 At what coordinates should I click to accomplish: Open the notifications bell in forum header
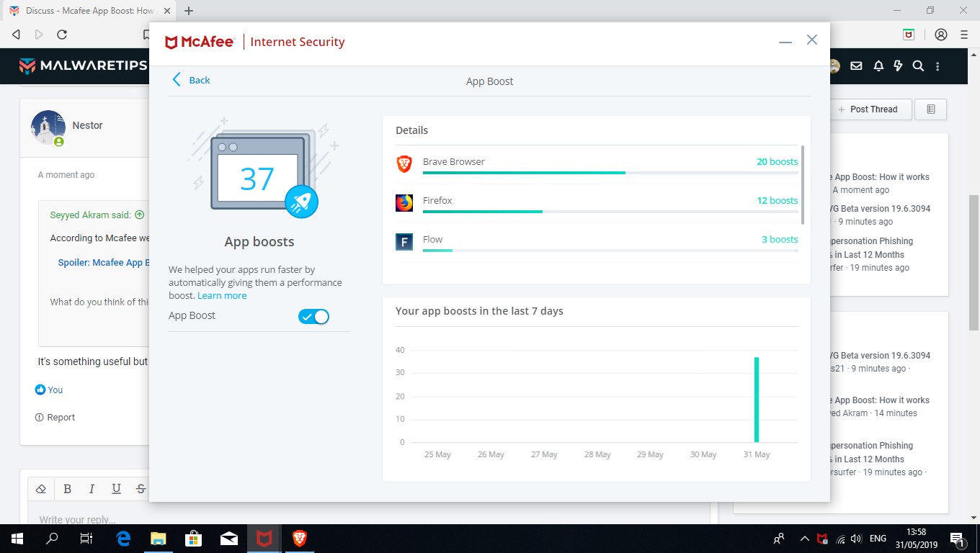click(878, 66)
